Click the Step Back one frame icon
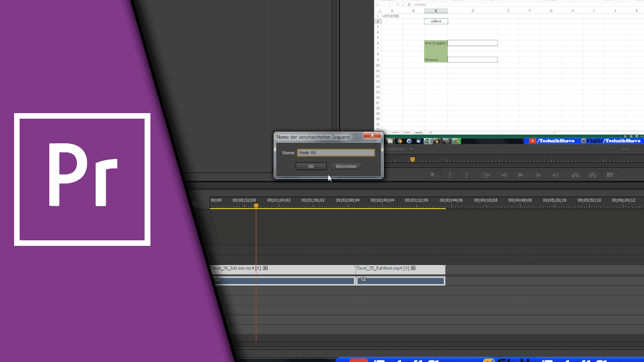This screenshot has width=644, height=362. pyautogui.click(x=504, y=175)
